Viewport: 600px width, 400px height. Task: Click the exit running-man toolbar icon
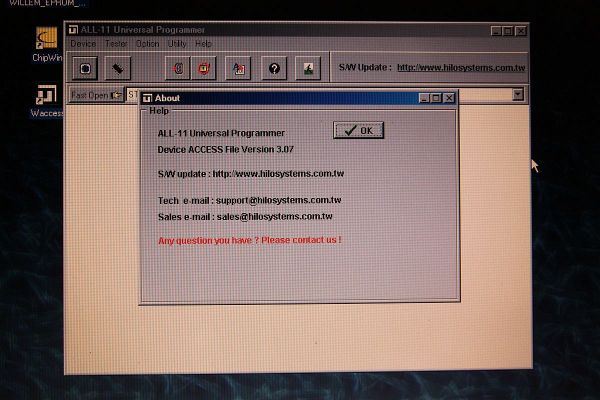pyautogui.click(x=308, y=69)
